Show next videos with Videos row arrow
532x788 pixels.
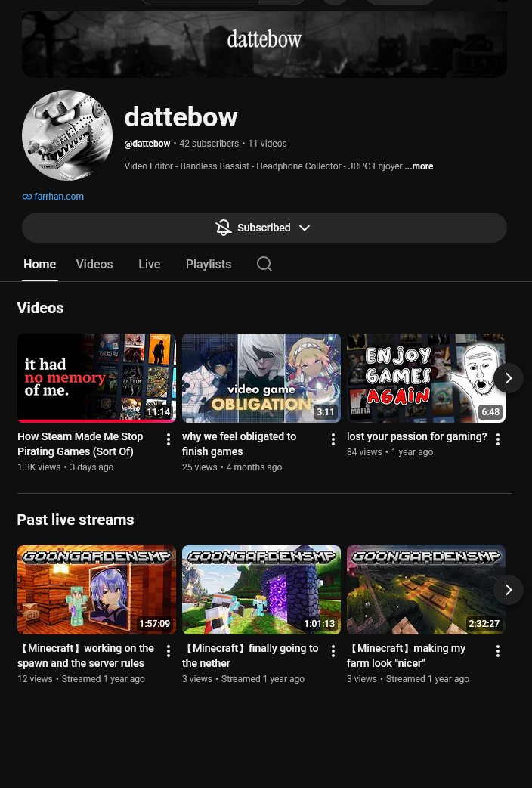point(509,378)
